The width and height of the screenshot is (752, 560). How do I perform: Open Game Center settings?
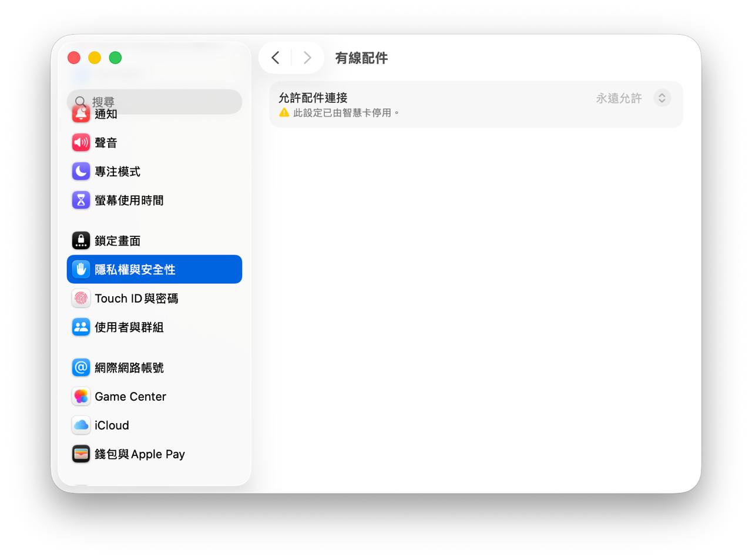tap(155, 396)
